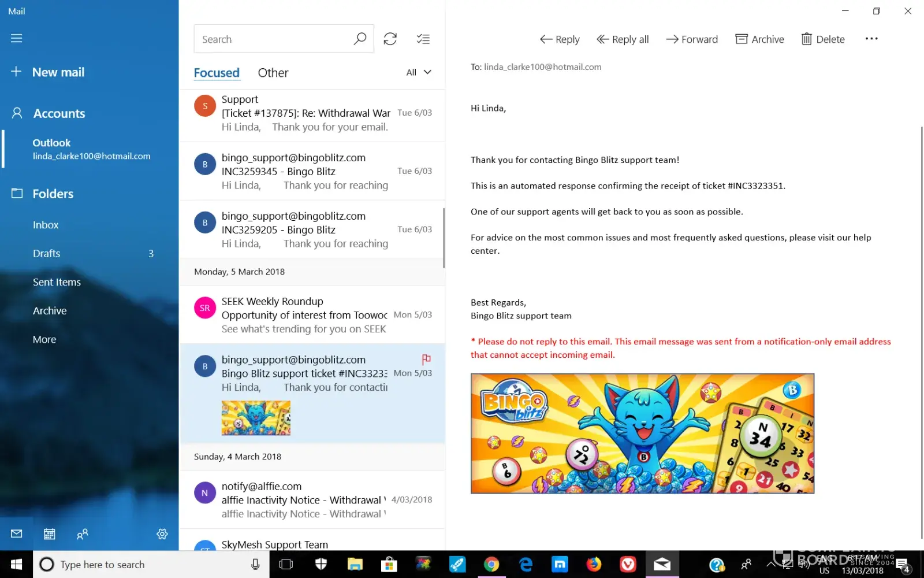Reply to the Bingo Blitz email
This screenshot has width=924, height=578.
560,39
